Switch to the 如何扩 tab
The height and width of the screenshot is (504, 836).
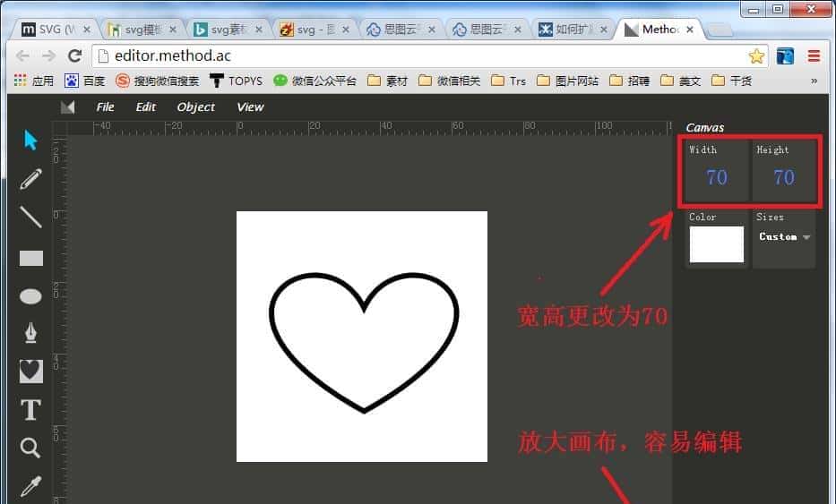click(571, 30)
